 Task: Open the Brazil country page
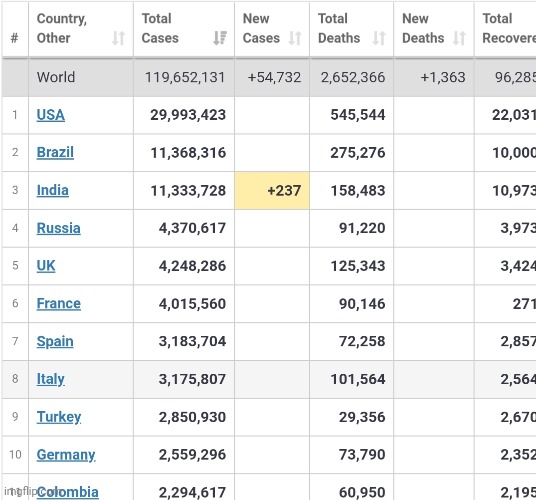pyautogui.click(x=55, y=152)
